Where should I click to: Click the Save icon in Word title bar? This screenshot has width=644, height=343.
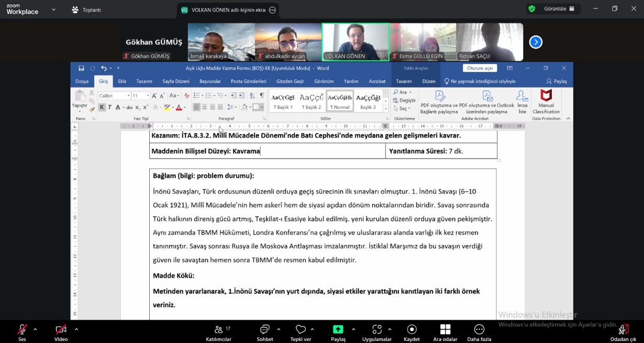coord(81,68)
